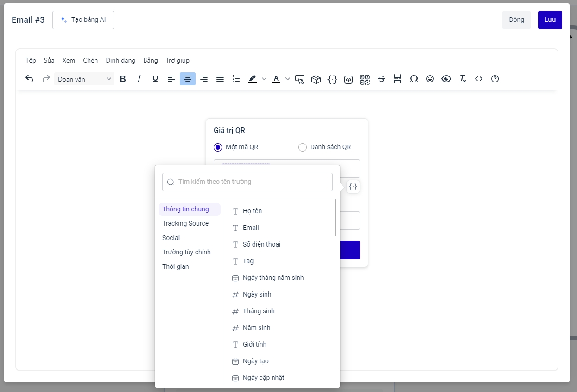The width and height of the screenshot is (577, 392).
Task: Click the source code view icon
Action: [479, 79]
